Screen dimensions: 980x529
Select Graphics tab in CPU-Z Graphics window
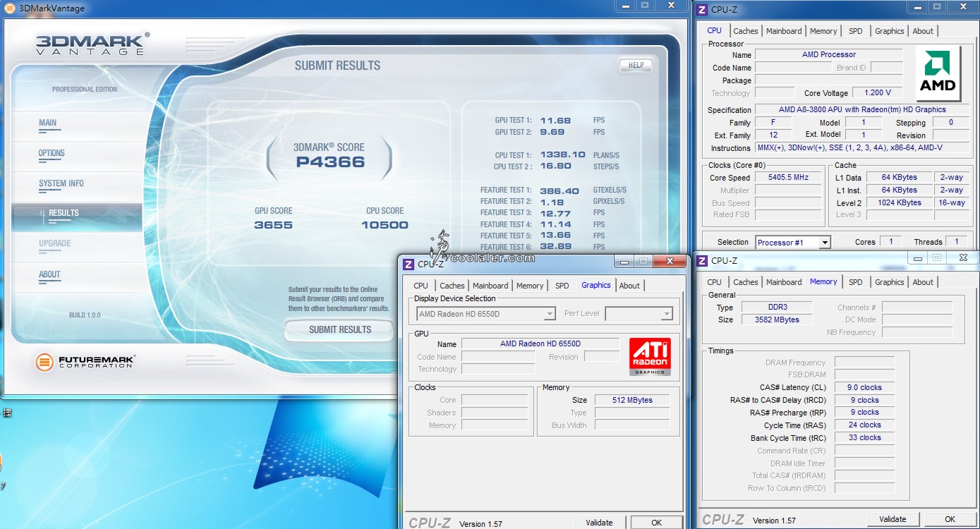coord(596,285)
